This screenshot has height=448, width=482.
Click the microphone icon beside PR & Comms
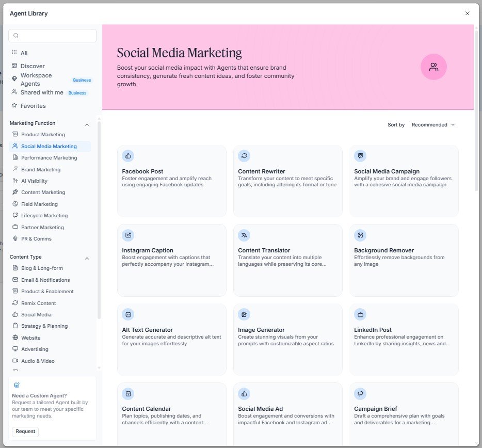coord(15,238)
